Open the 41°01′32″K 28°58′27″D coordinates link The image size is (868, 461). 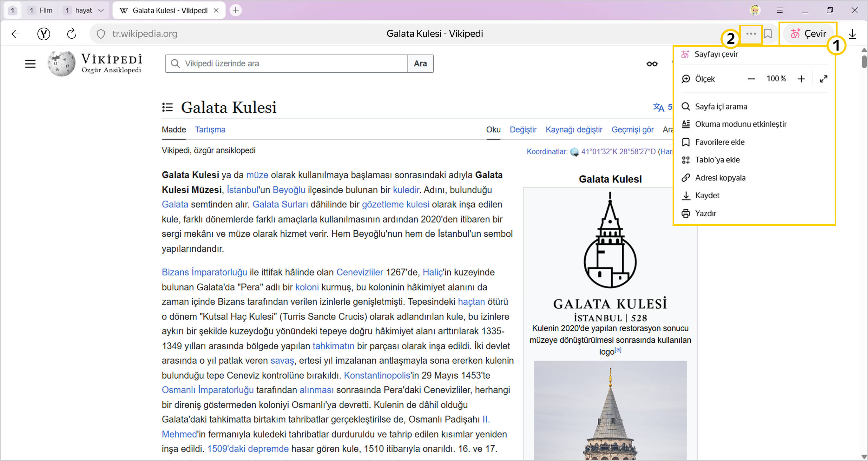coord(618,152)
